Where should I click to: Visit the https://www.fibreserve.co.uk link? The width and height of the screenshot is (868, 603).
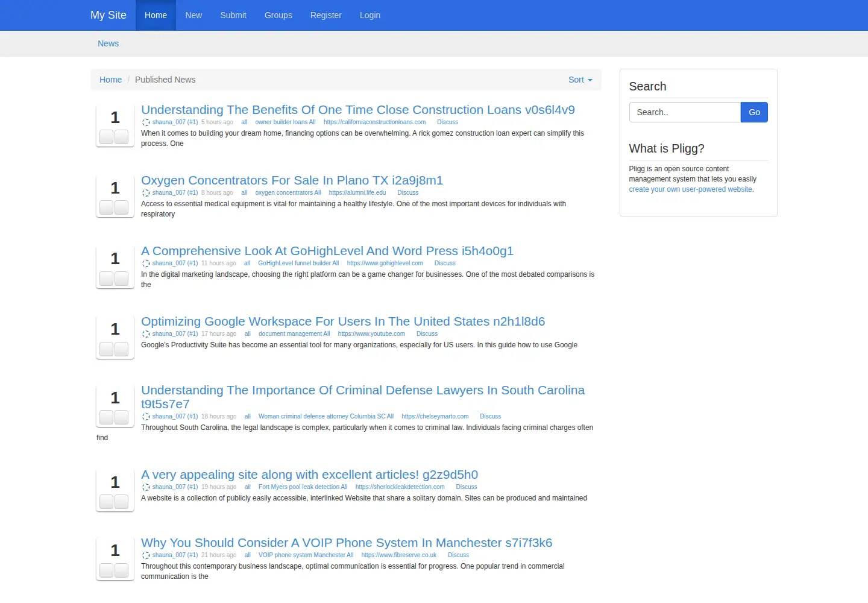point(399,555)
